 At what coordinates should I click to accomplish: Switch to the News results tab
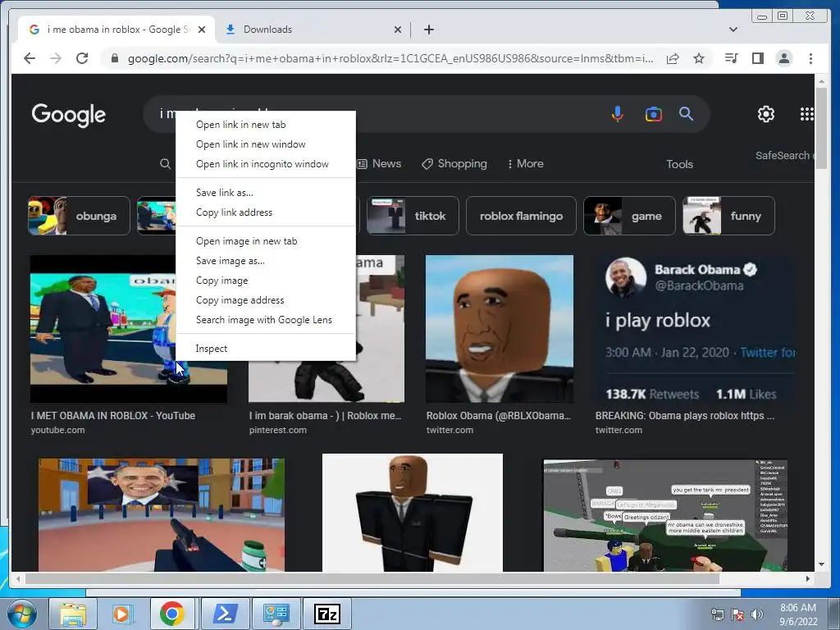(379, 164)
